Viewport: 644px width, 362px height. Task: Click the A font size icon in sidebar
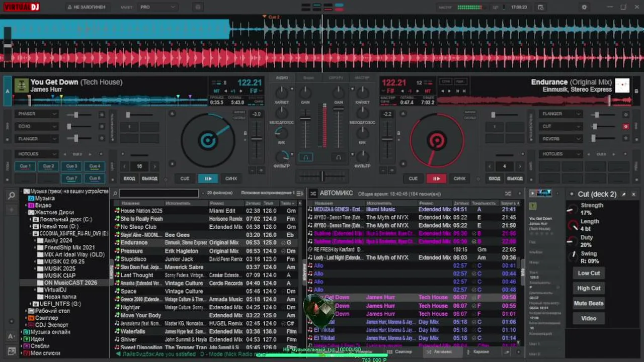(11, 336)
